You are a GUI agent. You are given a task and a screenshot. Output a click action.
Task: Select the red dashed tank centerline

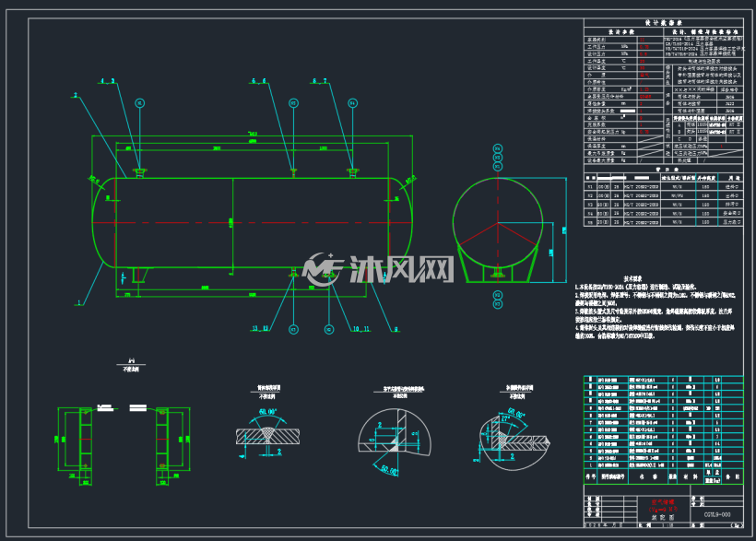[x=253, y=223]
